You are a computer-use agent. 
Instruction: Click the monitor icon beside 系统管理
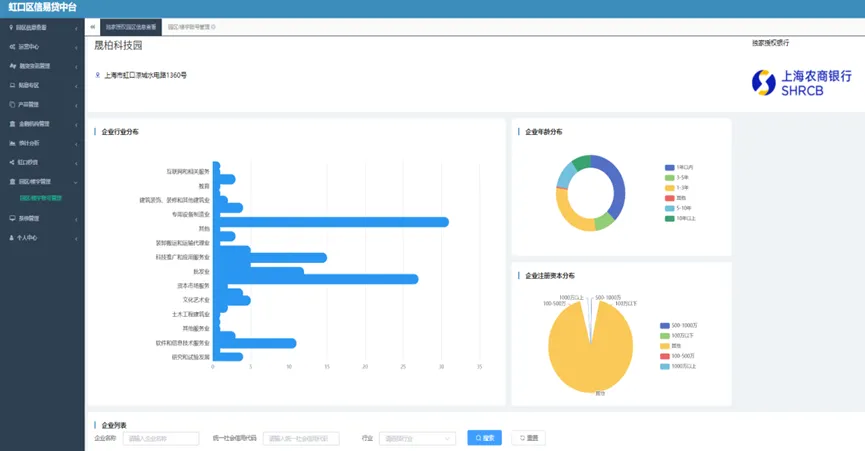pyautogui.click(x=12, y=218)
